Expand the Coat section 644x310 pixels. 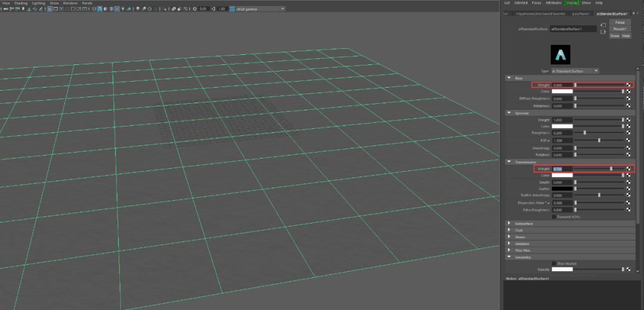509,230
